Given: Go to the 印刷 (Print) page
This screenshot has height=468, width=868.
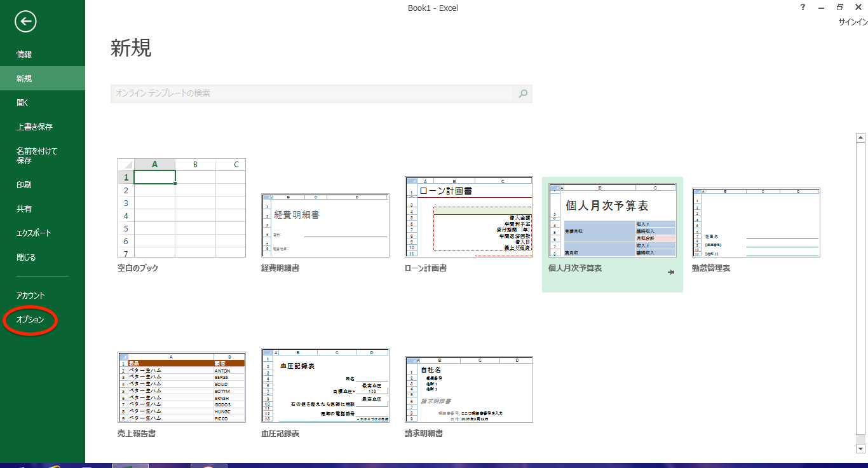Looking at the screenshot, I should pyautogui.click(x=24, y=185).
